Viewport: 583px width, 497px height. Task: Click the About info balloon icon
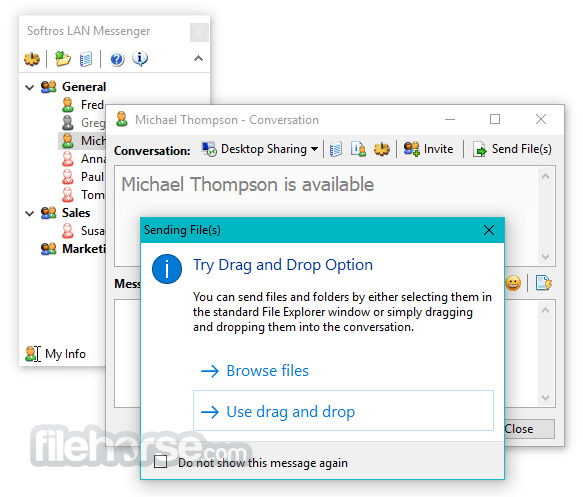pyautogui.click(x=140, y=58)
